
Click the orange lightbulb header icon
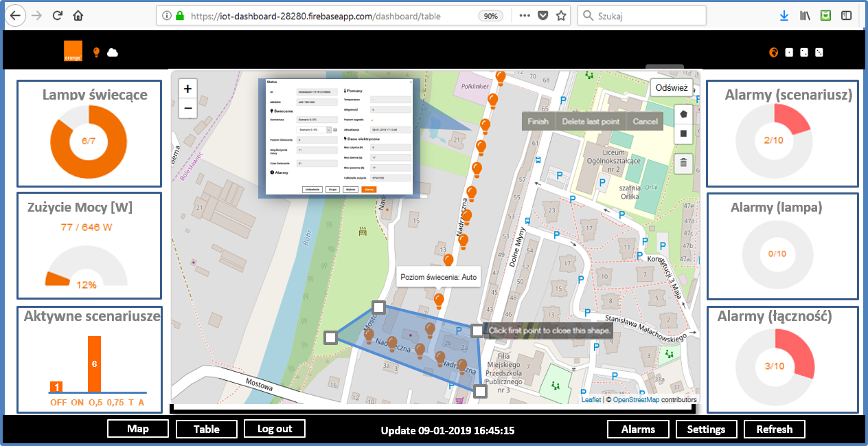[x=96, y=52]
